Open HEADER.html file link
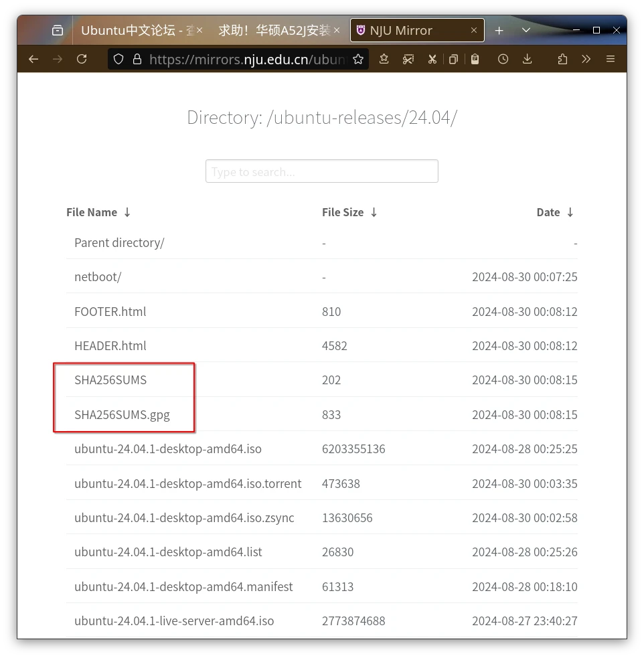This screenshot has height=658, width=644. (x=110, y=346)
